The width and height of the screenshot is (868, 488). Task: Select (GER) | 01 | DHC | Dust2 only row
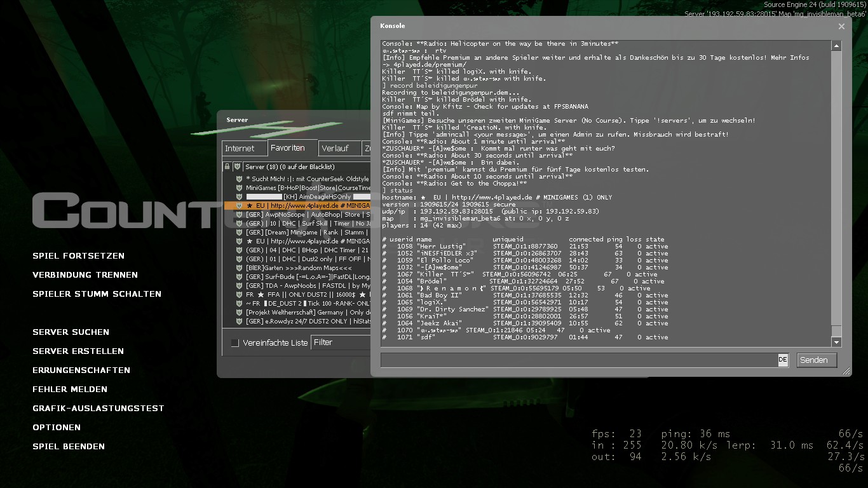click(x=297, y=259)
